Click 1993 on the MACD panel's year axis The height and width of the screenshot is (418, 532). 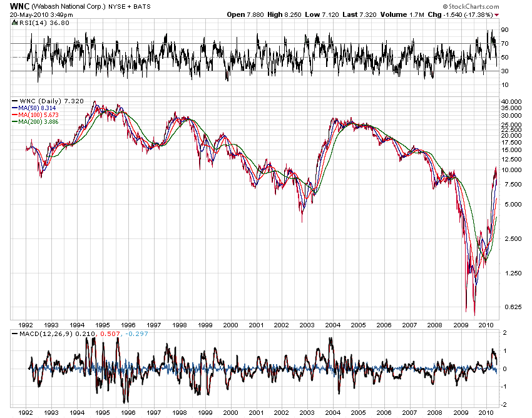coord(51,413)
